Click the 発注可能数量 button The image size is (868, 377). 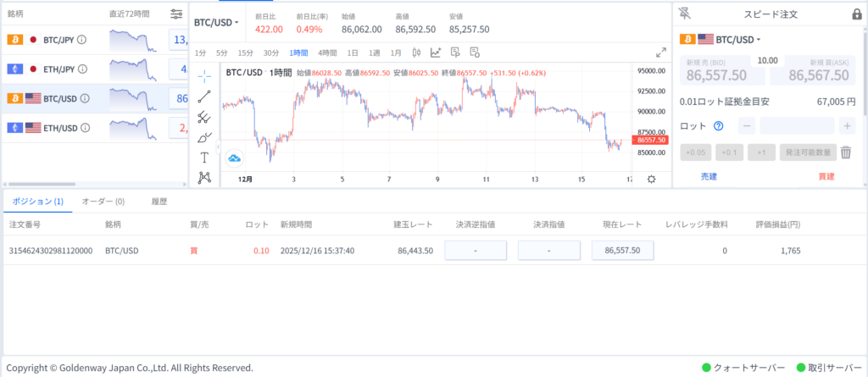click(808, 152)
